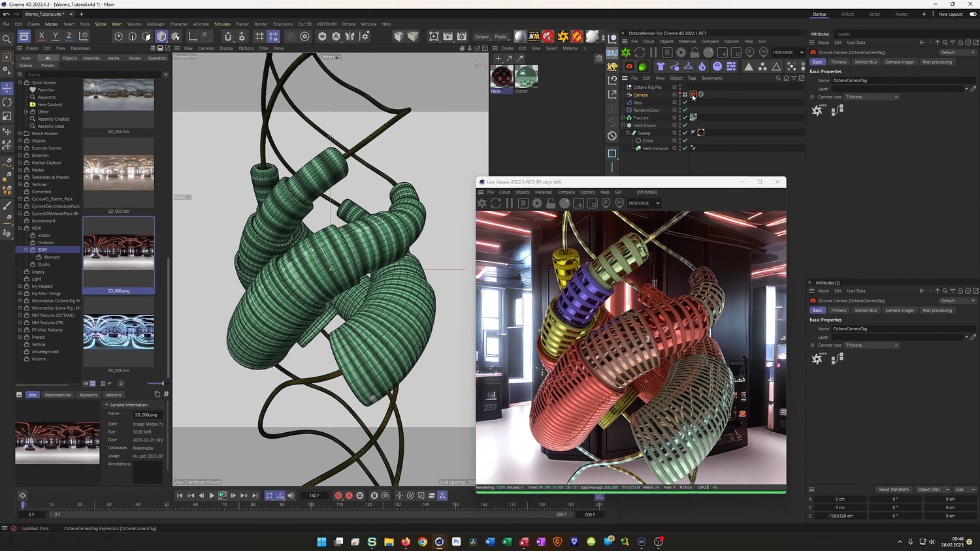Toggle timeline loop playback mode
Screen dimensions: 980x551
[x=269, y=496]
